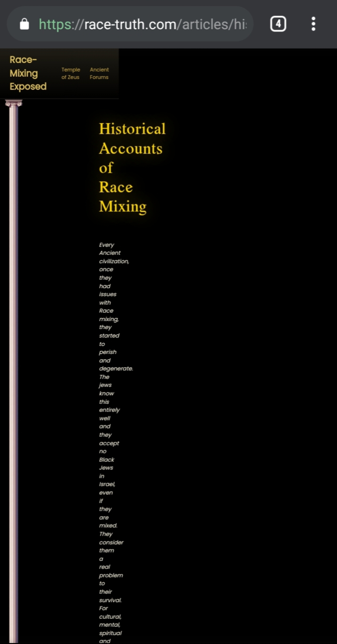Click the word spiritual near the bottom
Screen dimensions: 337x644
[x=110, y=633]
